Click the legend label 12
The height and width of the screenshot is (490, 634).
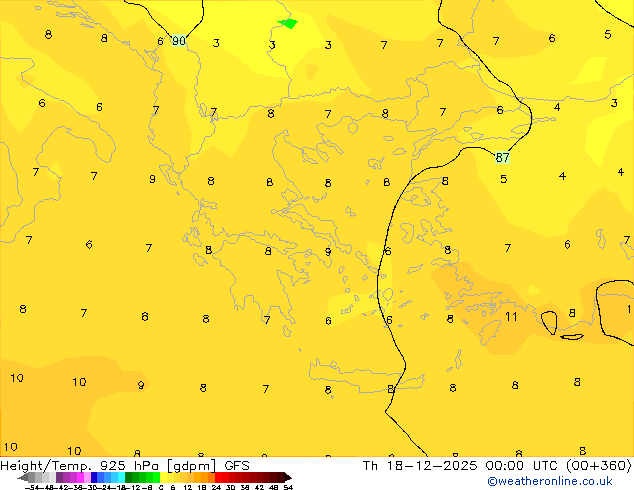187,487
